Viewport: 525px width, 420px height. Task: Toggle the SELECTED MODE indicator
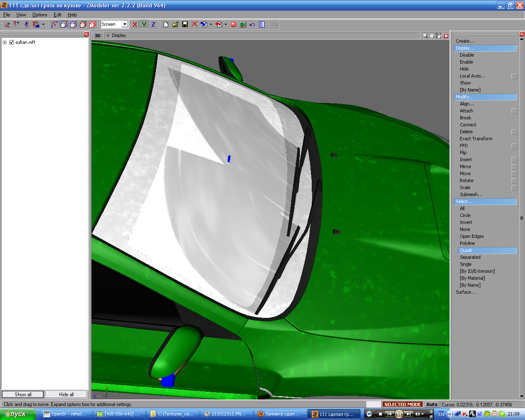click(x=402, y=404)
